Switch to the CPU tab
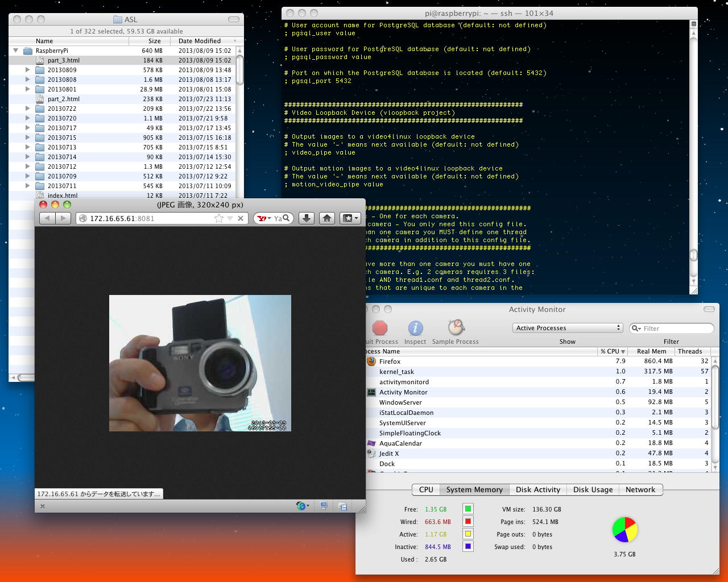Viewport: 728px width, 582px height. [426, 490]
